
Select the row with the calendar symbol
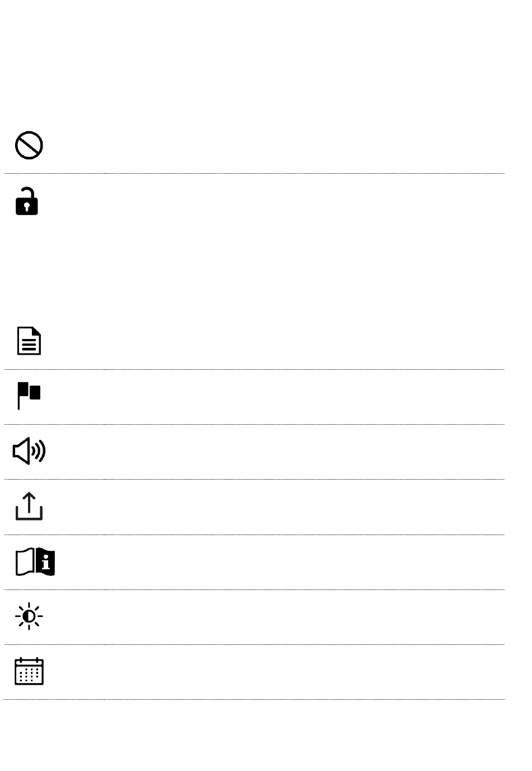[254, 672]
